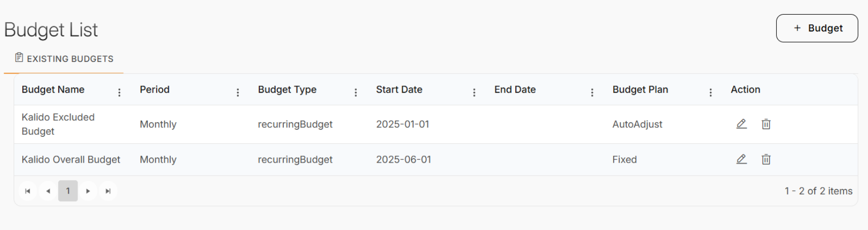
Task: Open the Start Date column menu
Action: click(474, 92)
